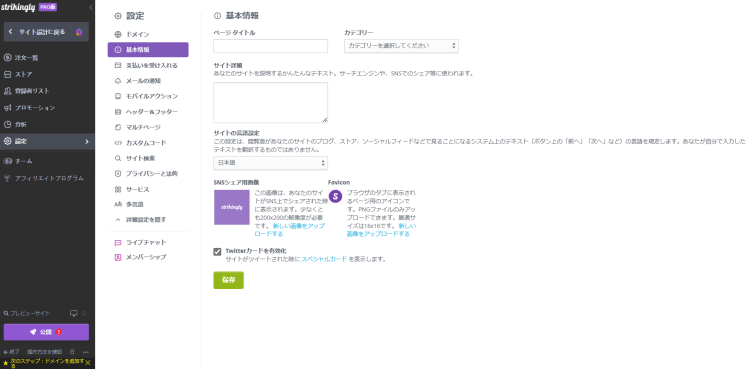The image size is (750, 369).
Task: Click the 公開 publish button
Action: tap(46, 332)
